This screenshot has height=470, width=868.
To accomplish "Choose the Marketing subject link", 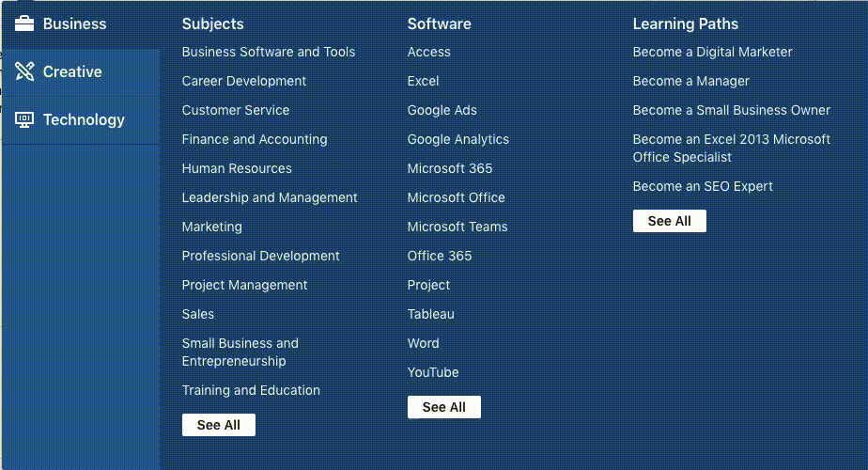I will pos(212,227).
